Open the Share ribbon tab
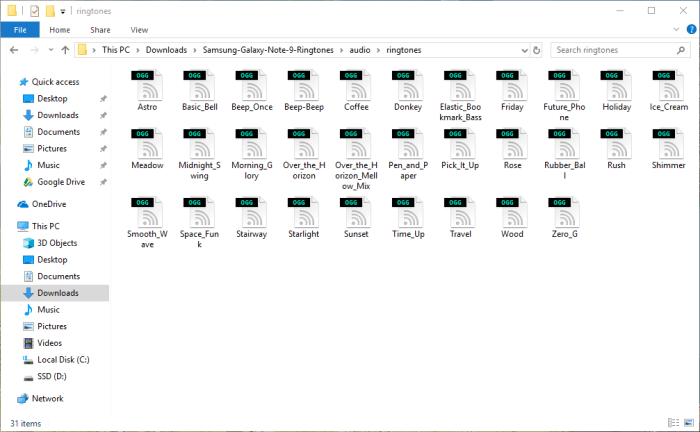Image resolution: width=700 pixels, height=432 pixels. (x=101, y=30)
